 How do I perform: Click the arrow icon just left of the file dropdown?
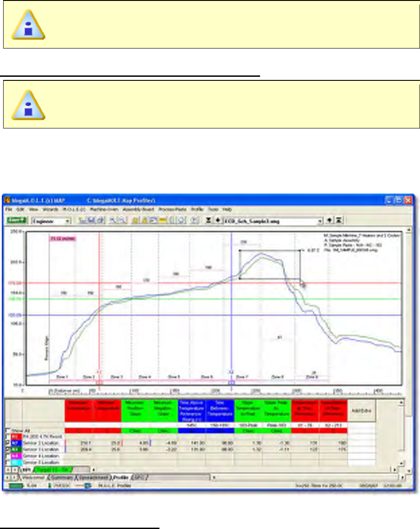[x=218, y=220]
